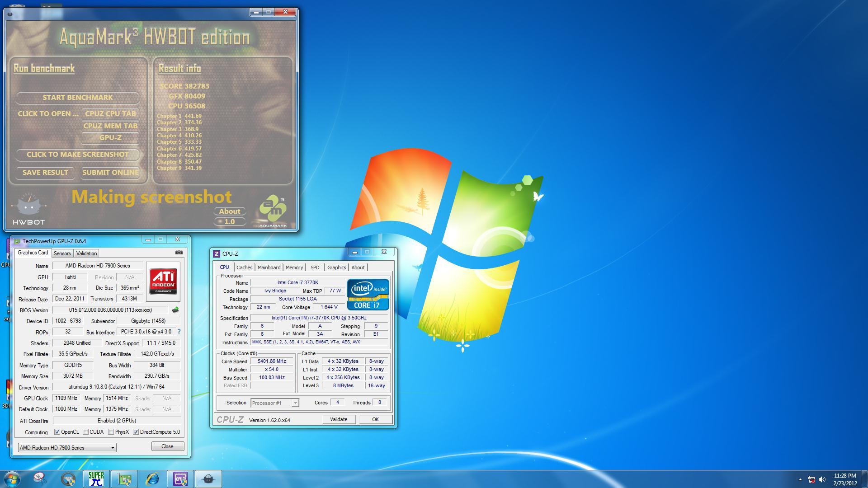This screenshot has width=868, height=488.
Task: Toggle the CUDA checkbox in GPU-Z
Action: point(85,432)
